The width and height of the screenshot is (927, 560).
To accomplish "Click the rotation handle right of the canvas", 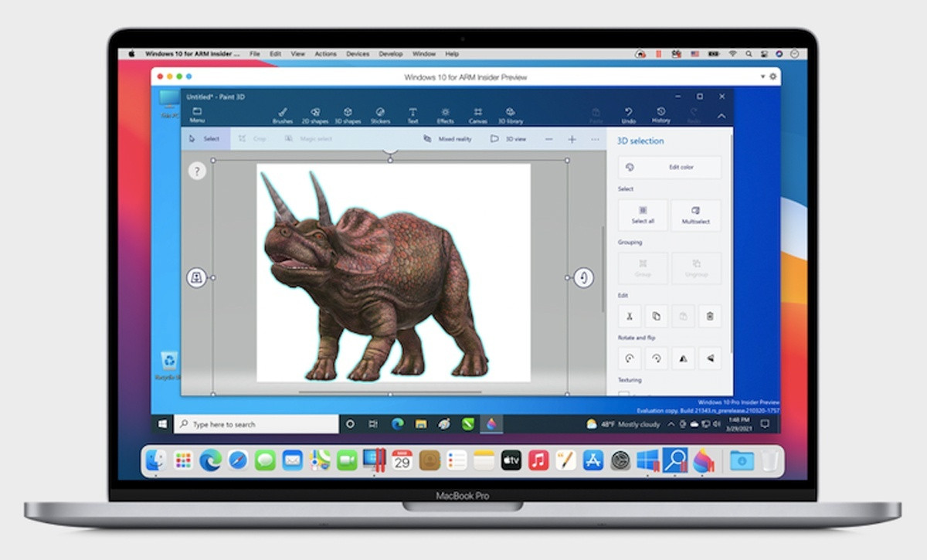I will click(x=583, y=277).
